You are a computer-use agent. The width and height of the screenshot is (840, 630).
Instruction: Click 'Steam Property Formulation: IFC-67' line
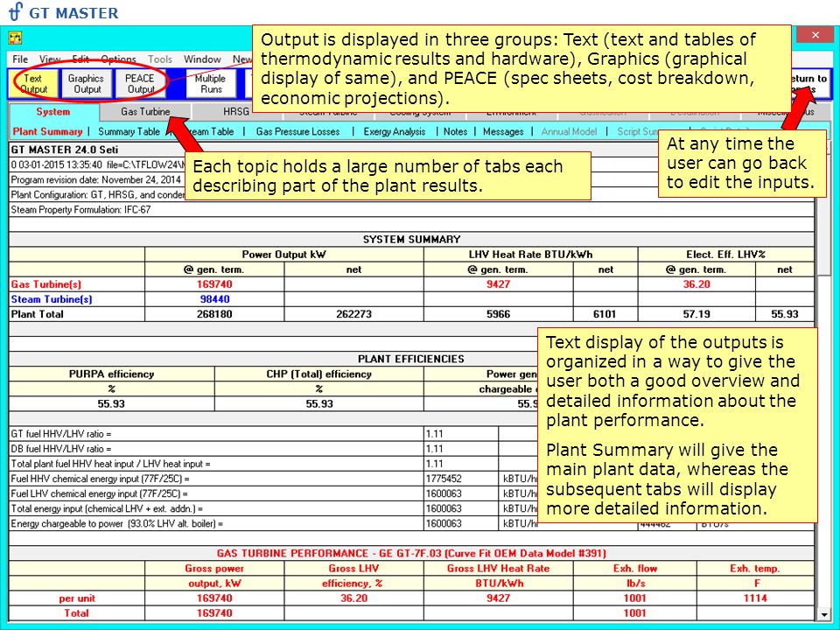pos(80,210)
